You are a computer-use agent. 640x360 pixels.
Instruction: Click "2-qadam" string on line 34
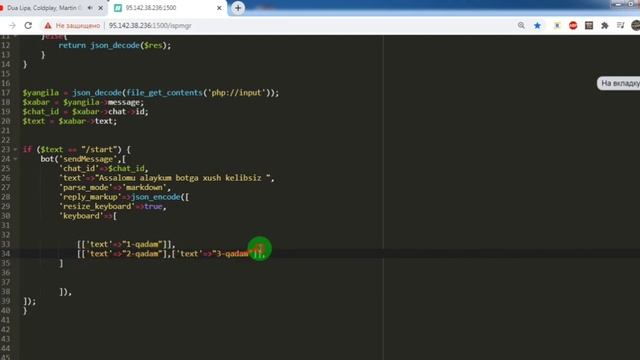pyautogui.click(x=142, y=253)
